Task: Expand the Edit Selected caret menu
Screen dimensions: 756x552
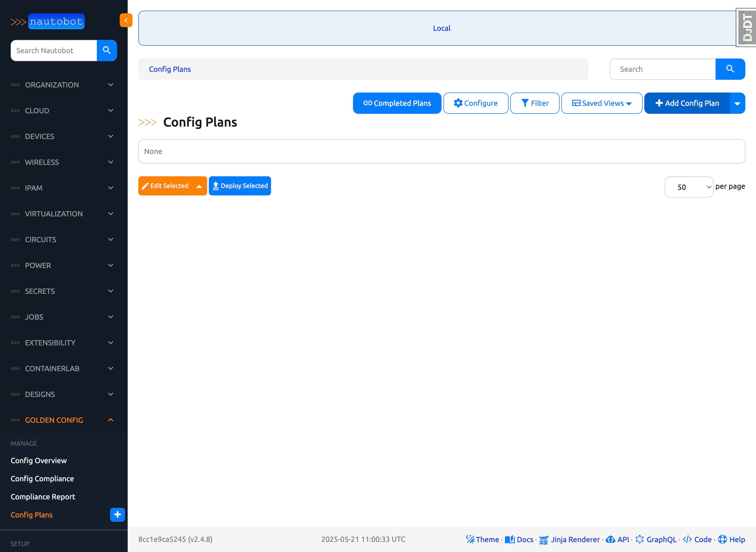Action: click(x=199, y=186)
